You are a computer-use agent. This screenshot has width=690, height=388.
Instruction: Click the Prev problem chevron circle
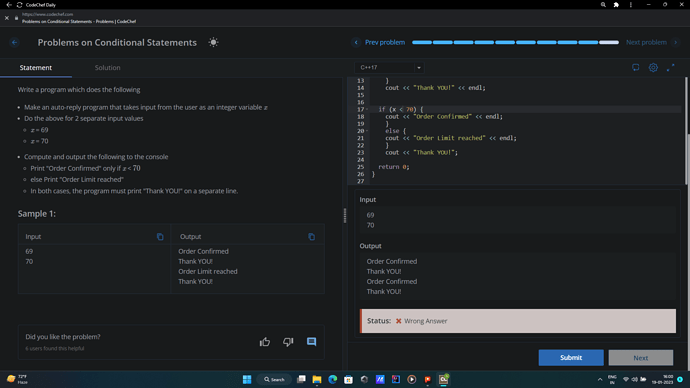point(356,43)
